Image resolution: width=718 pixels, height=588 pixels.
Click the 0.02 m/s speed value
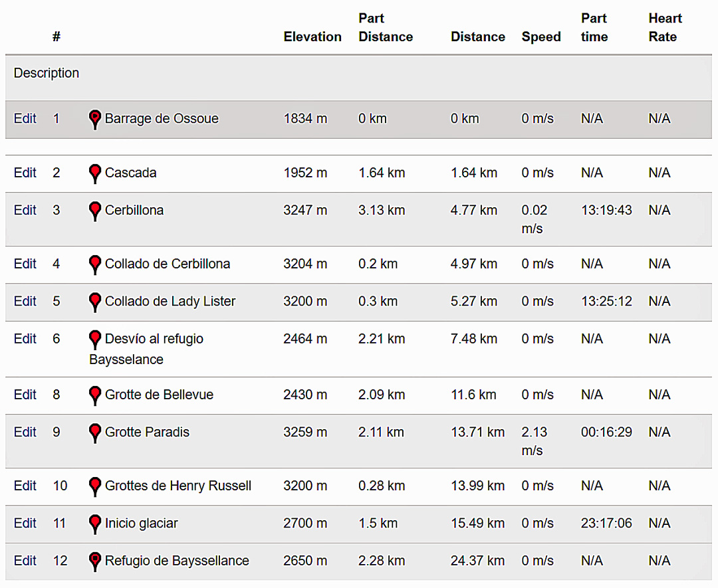(535, 219)
